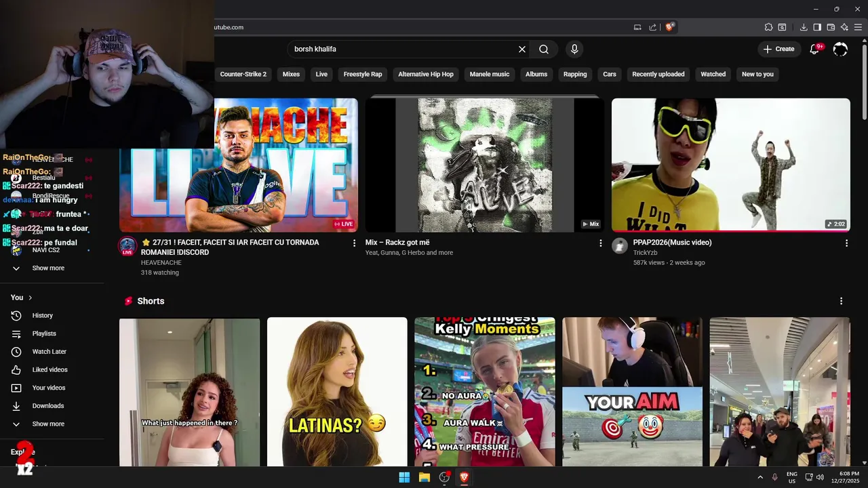Open the Leo AI sparkle icon
The height and width of the screenshot is (488, 868).
coord(844,27)
